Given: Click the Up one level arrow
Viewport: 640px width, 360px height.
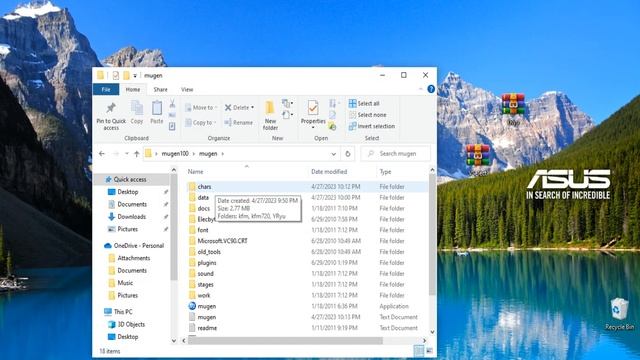Looking at the screenshot, I should pos(137,154).
